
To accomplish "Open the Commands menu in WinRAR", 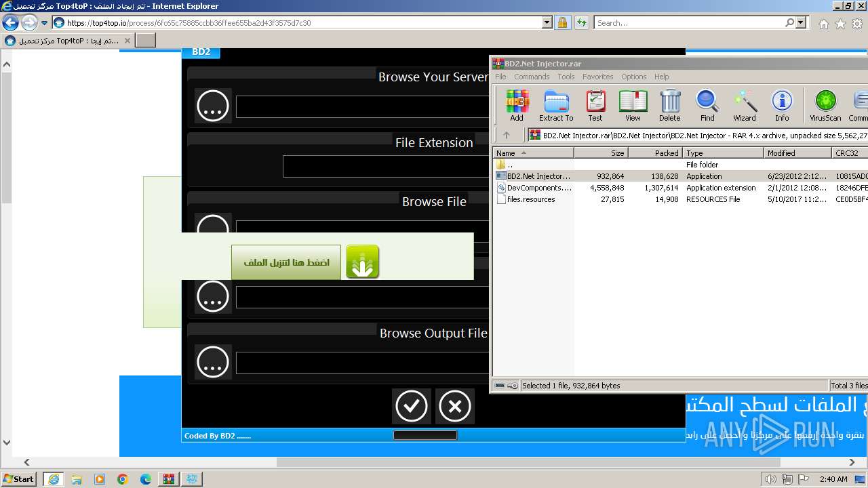I will 532,77.
